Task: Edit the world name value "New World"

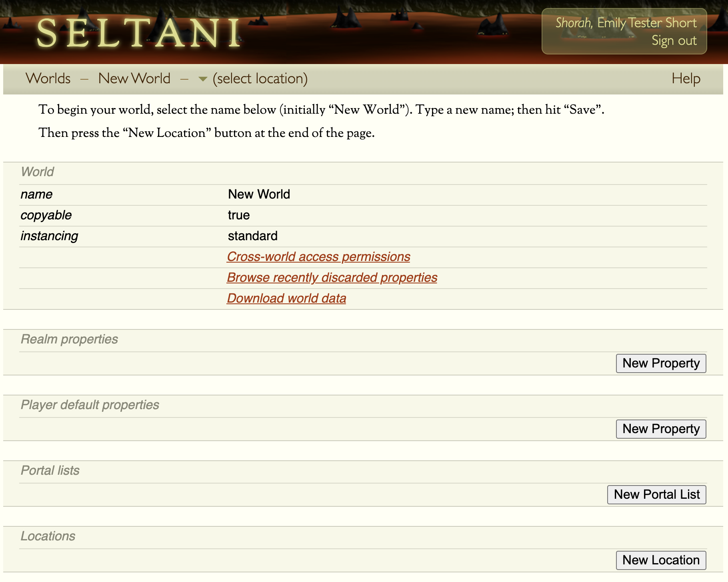Action: click(x=259, y=195)
